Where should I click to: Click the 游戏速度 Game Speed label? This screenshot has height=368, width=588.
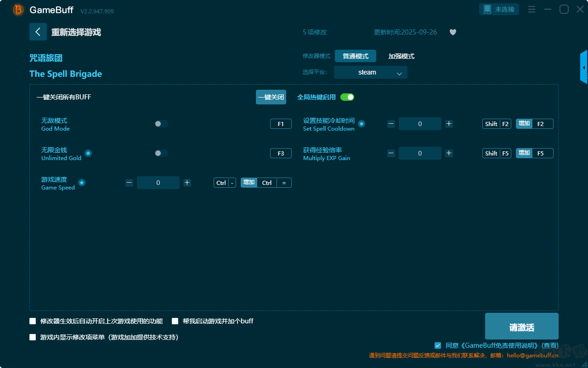54,179
